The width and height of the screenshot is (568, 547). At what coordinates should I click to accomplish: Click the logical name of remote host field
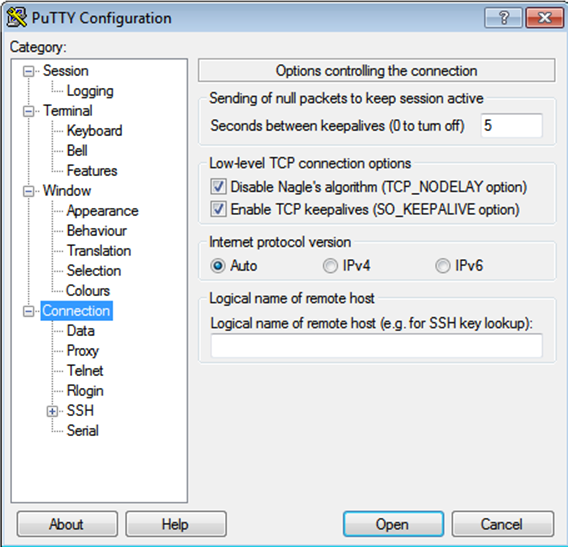pos(376,346)
